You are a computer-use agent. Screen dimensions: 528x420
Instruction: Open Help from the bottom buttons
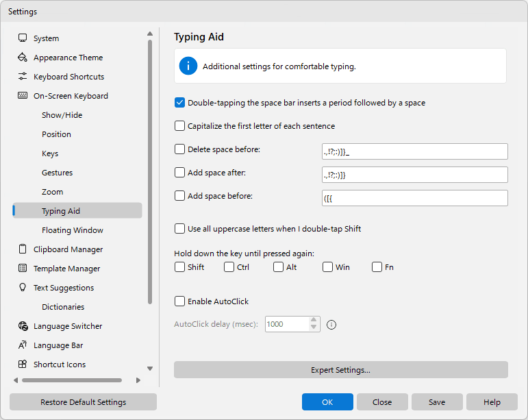(492, 402)
